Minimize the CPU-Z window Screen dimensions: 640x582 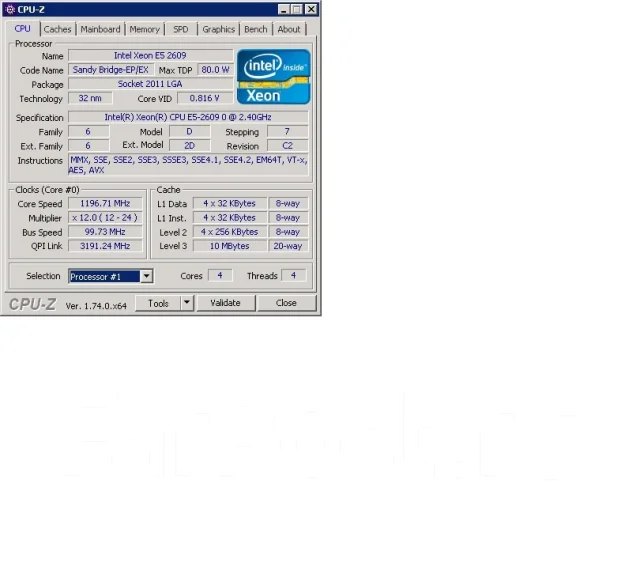coord(284,9)
